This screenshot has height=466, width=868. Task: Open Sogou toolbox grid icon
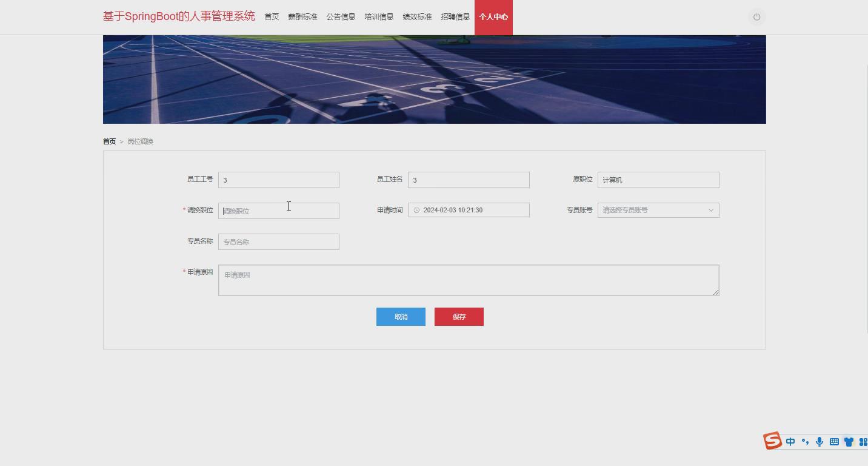tap(863, 442)
